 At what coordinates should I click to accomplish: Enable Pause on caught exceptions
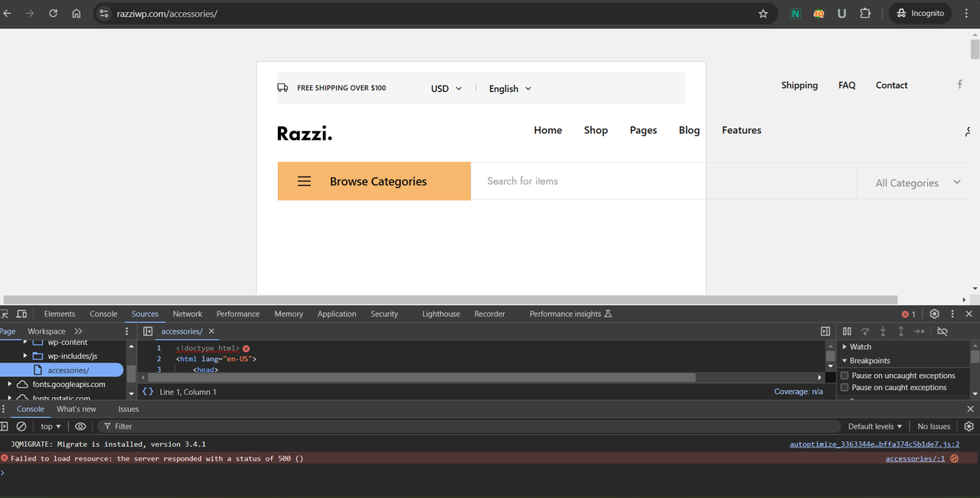pos(844,388)
